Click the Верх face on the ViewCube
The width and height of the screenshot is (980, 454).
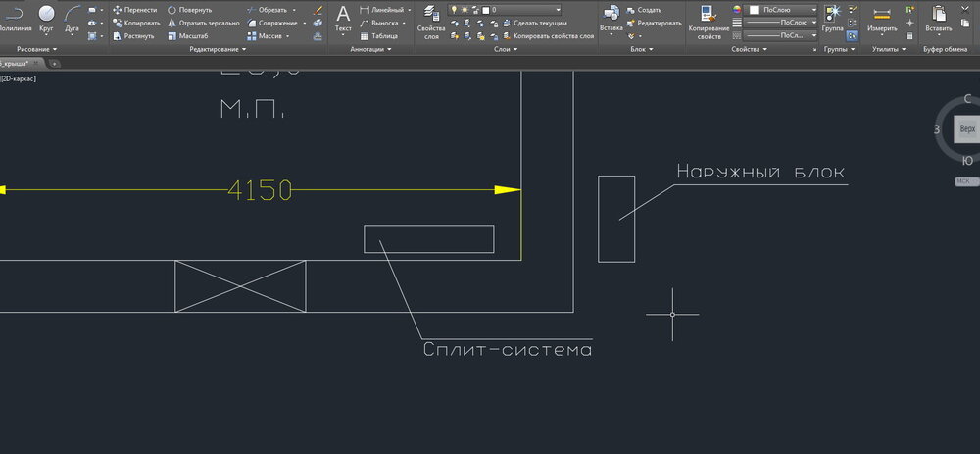[x=967, y=129]
